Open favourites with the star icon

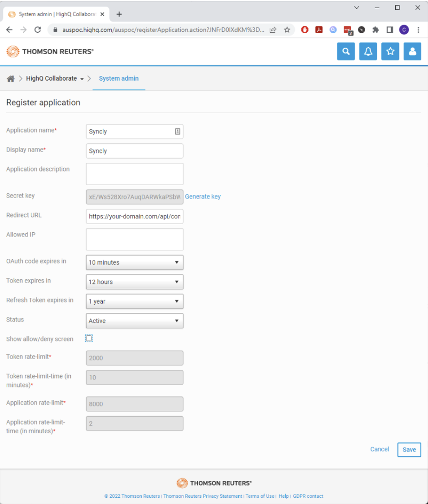390,51
